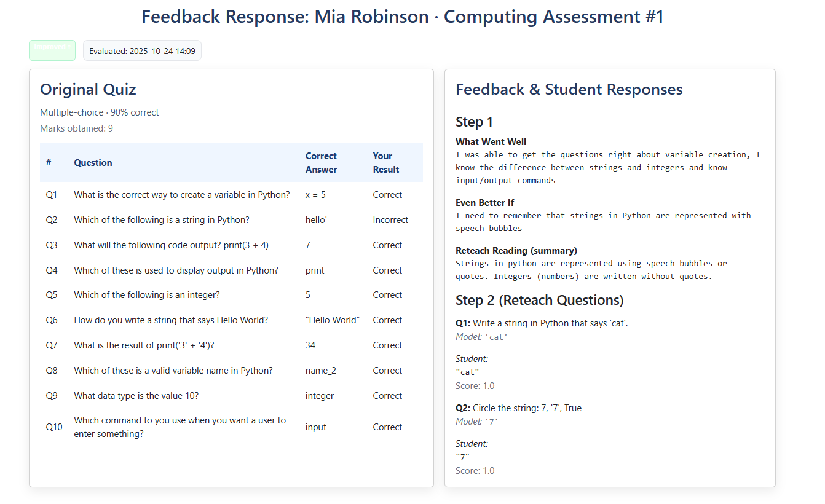Click the green Improved status badge
This screenshot has height=504, width=825.
point(52,50)
